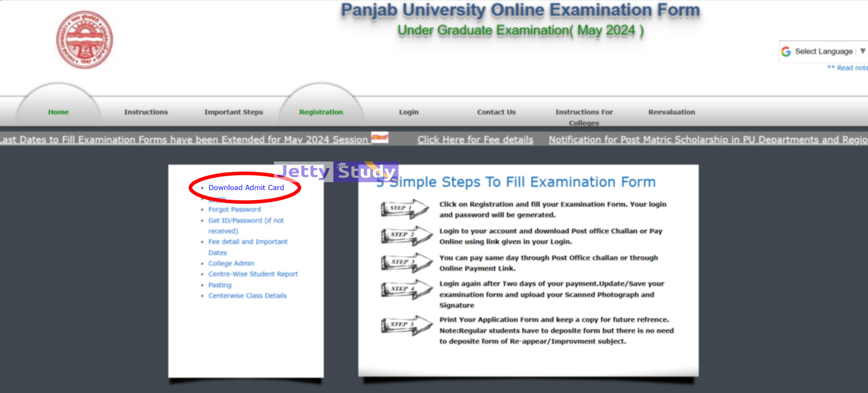Screen dimensions: 868x393
Task: Click the step 1 text about Registration
Action: (x=553, y=209)
